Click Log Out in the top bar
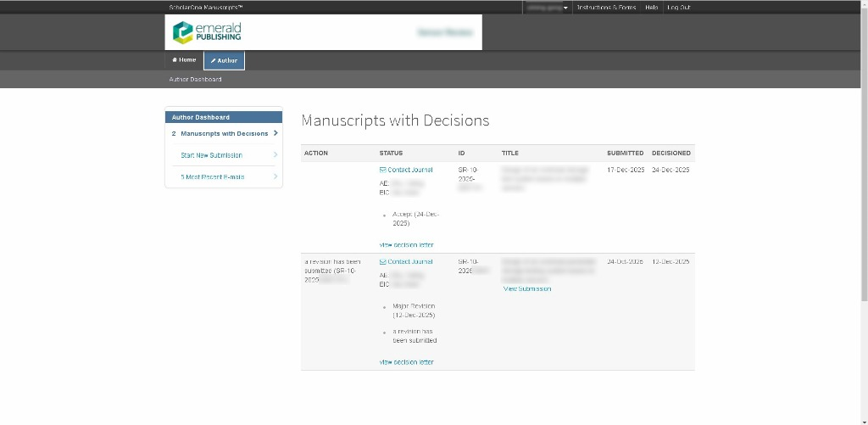 678,8
